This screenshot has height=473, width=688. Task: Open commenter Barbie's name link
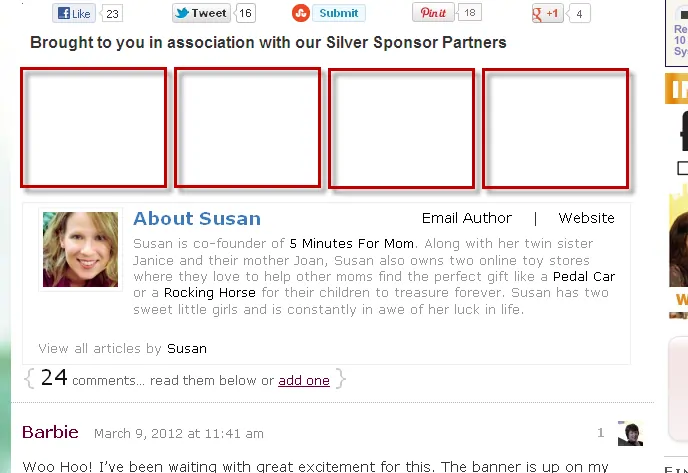(x=50, y=432)
